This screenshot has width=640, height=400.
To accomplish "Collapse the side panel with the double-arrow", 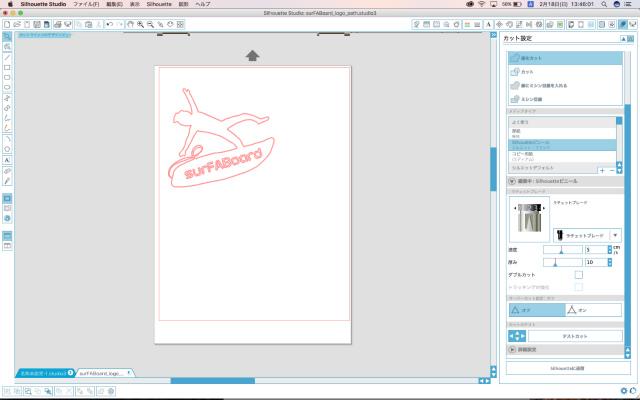I will pyautogui.click(x=493, y=35).
